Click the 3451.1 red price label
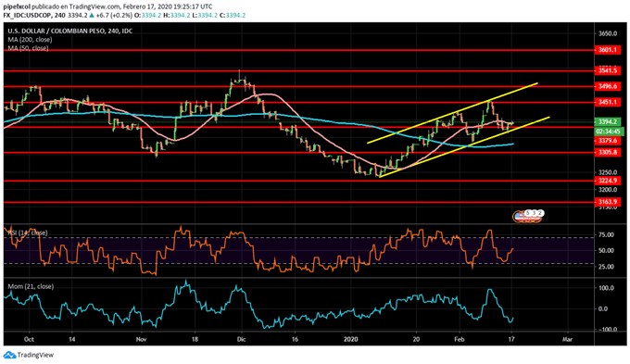The image size is (630, 364). pyautogui.click(x=608, y=102)
